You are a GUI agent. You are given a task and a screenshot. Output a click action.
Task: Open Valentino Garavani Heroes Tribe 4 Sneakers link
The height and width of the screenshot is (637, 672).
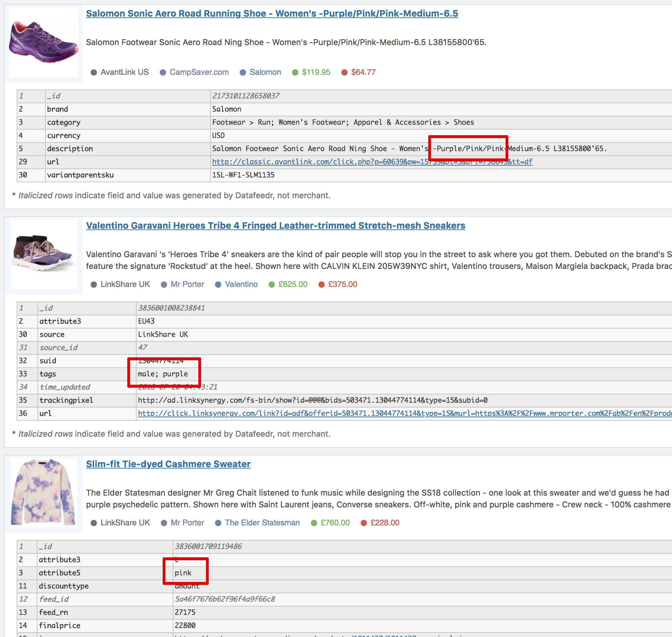[276, 226]
